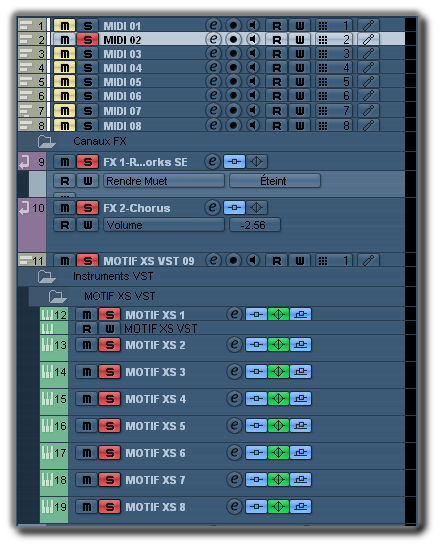Click the Éteint automation value field

click(275, 181)
